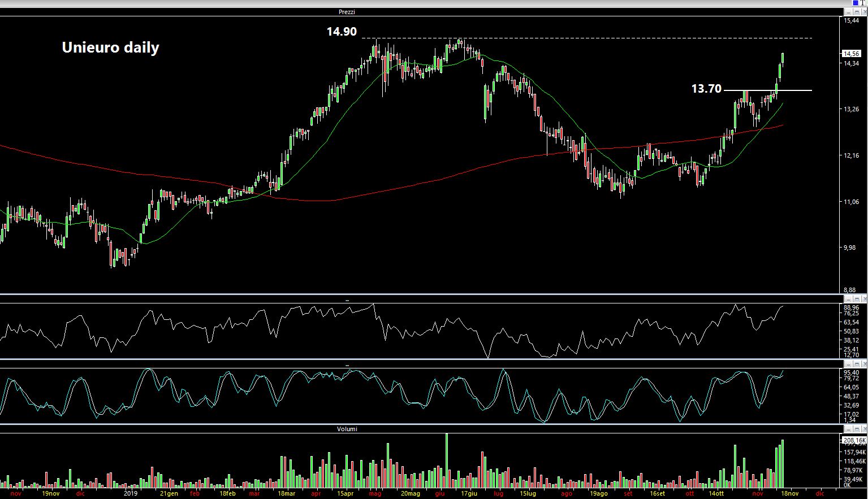Minimize the Prezzi price pane
Screen dimensions: 868x499
pyautogui.click(x=848, y=12)
